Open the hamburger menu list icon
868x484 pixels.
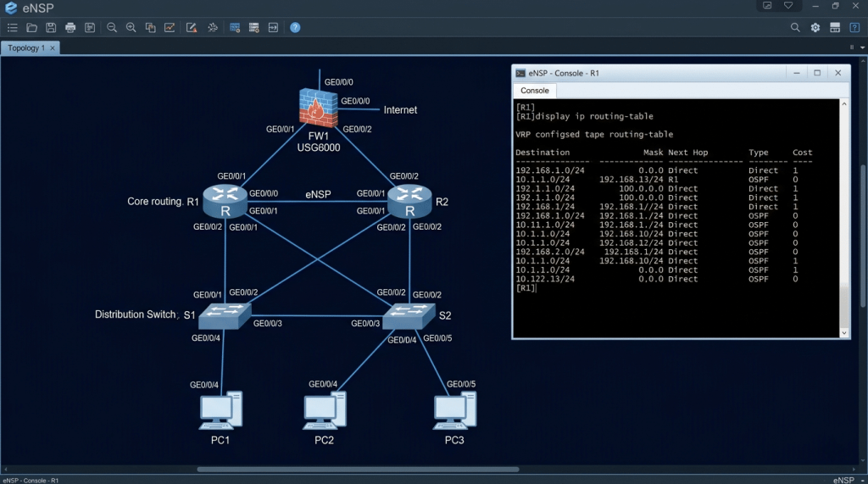pos(12,27)
